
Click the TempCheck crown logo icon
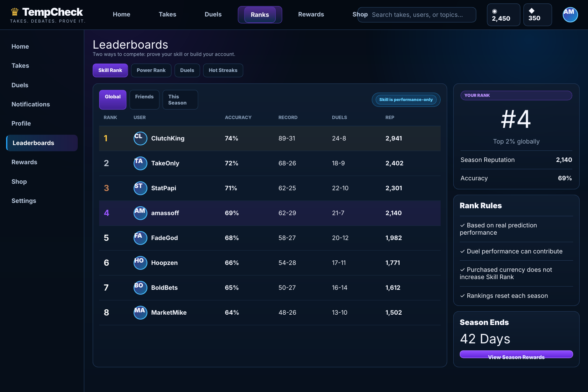point(15,12)
